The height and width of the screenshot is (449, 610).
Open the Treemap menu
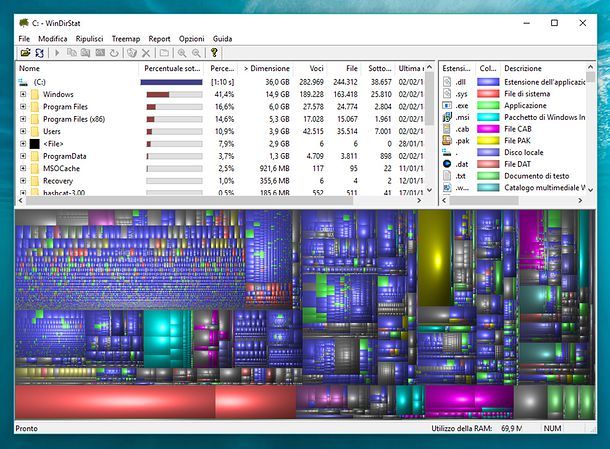[126, 39]
